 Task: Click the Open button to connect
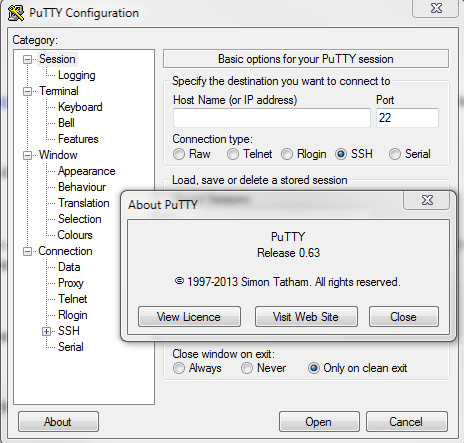319,422
